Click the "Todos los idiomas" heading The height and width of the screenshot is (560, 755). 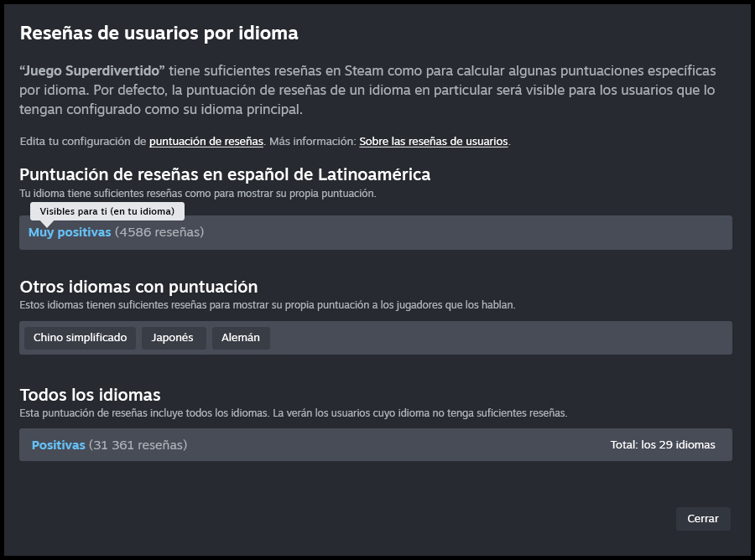point(90,395)
